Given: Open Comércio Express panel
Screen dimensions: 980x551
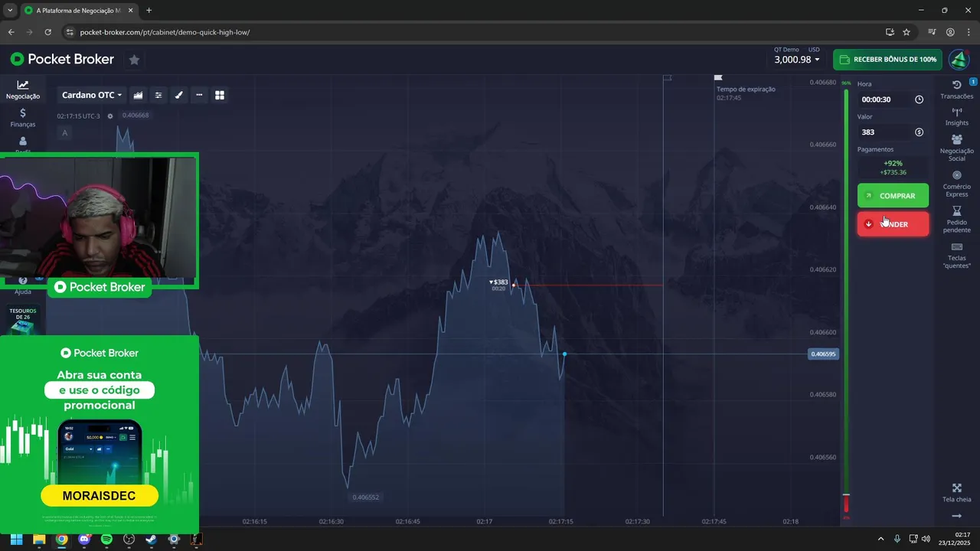Looking at the screenshot, I should coord(957,184).
